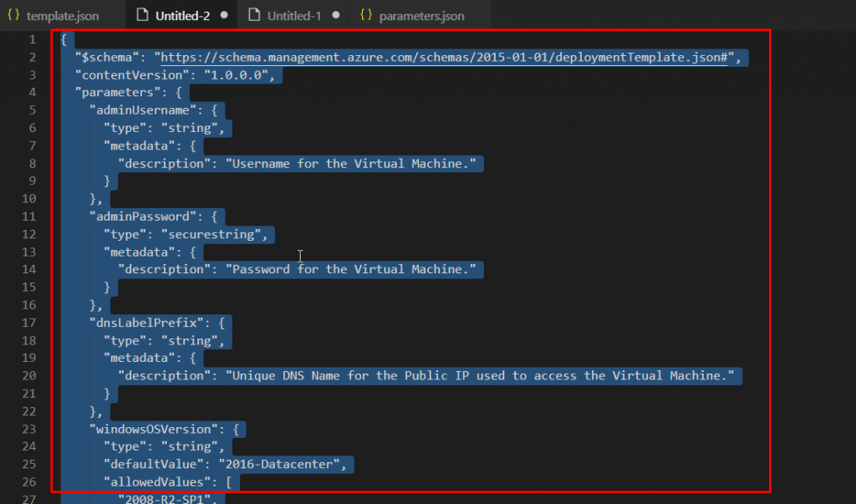Image resolution: width=856 pixels, height=504 pixels.
Task: Click the "securestring" value on line 12
Action: (x=211, y=234)
